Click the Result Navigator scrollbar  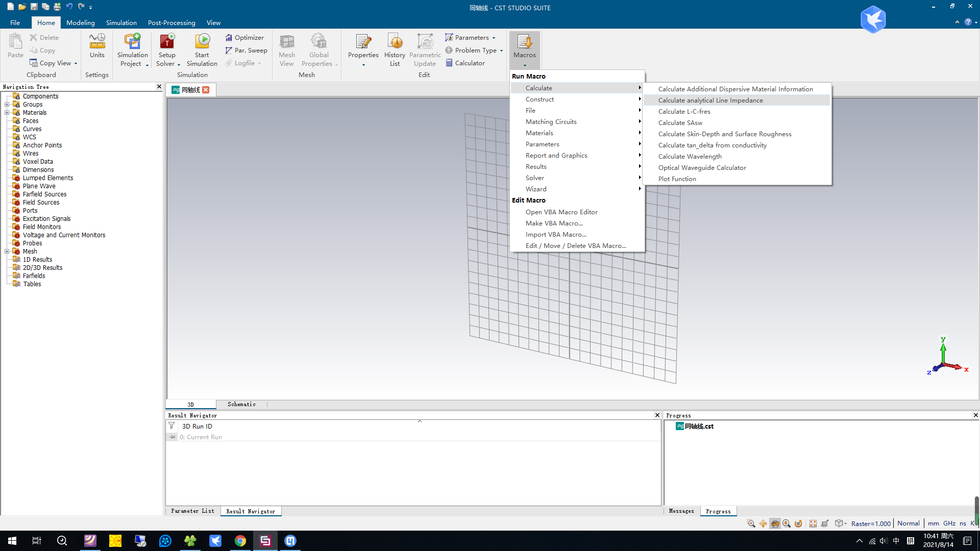(x=420, y=421)
